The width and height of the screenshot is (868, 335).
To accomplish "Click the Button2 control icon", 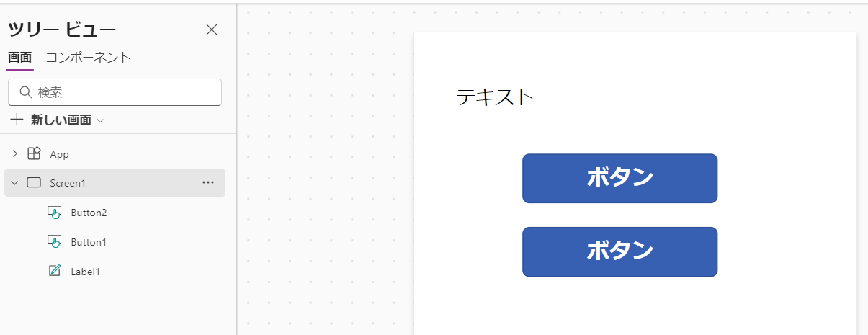I will coord(54,213).
